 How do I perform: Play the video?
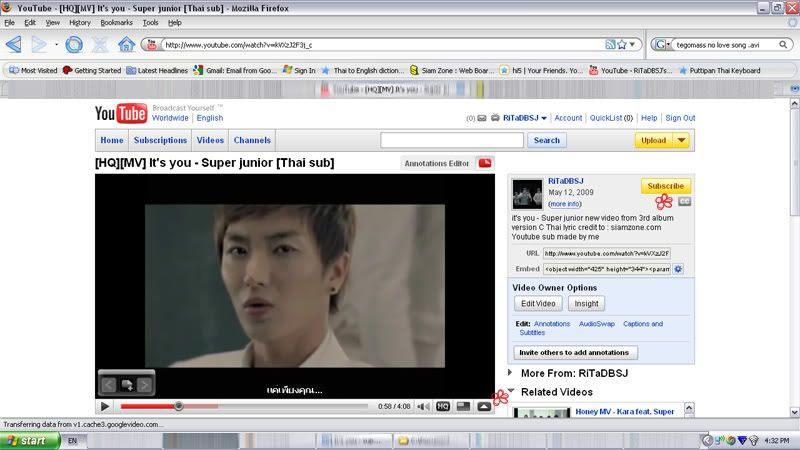point(105,407)
